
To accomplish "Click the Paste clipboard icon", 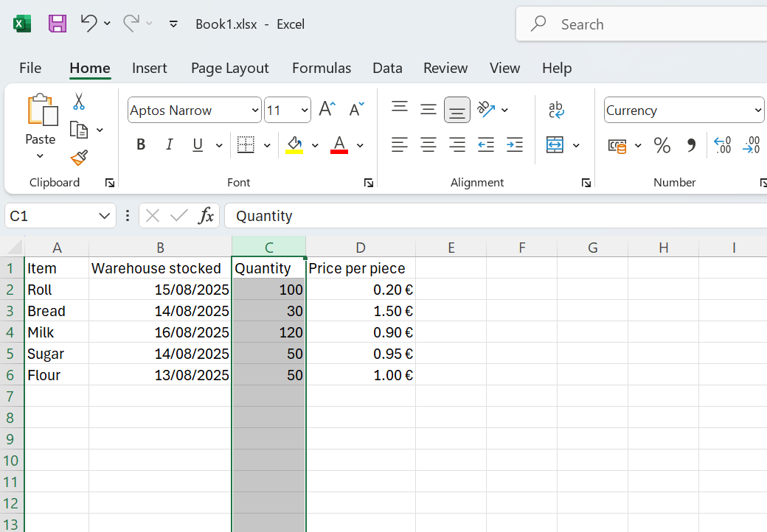I will point(42,110).
